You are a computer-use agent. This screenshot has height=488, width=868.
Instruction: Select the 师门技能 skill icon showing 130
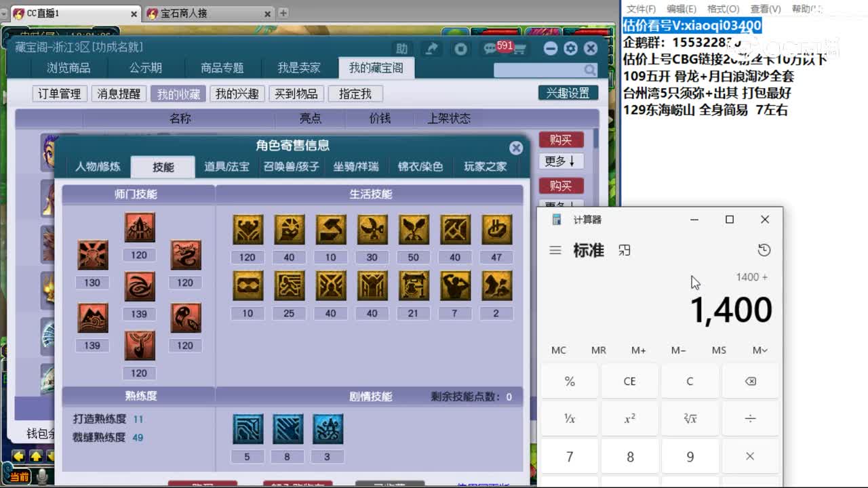pyautogui.click(x=93, y=255)
